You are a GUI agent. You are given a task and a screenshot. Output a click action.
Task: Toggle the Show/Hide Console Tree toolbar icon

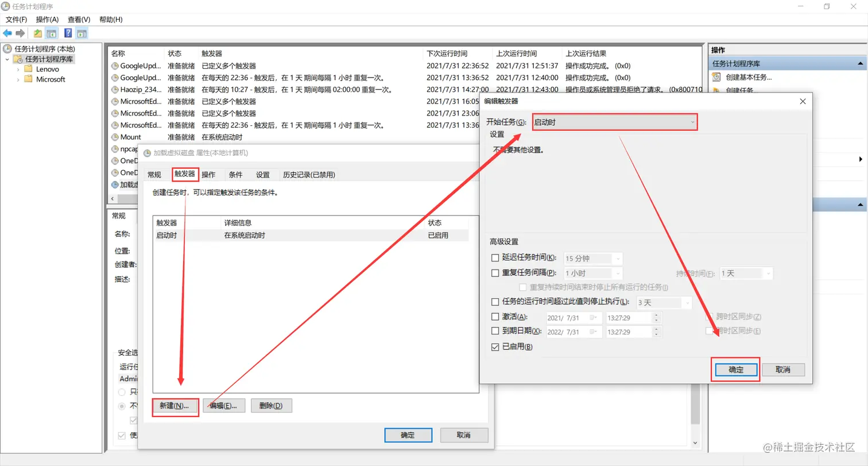(x=52, y=33)
